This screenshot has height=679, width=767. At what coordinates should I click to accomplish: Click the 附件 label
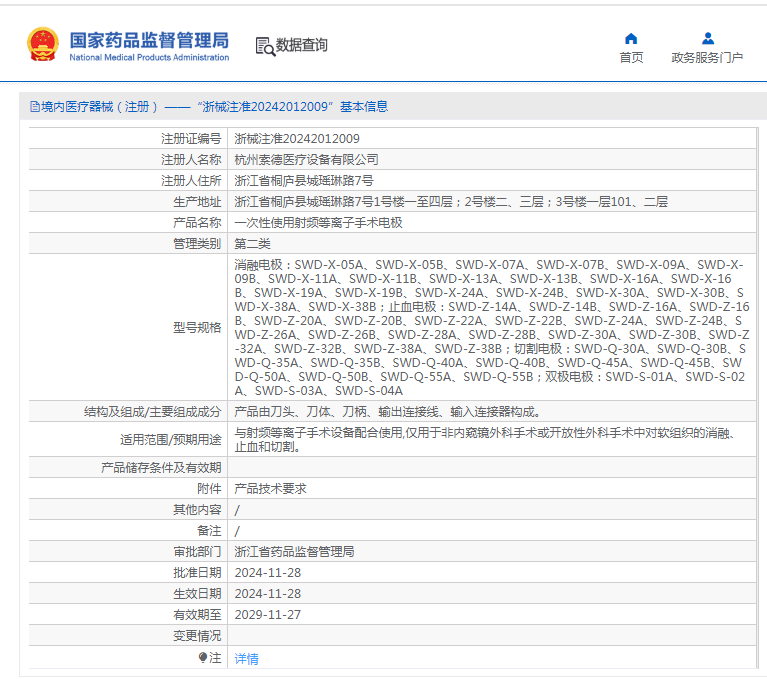click(209, 489)
